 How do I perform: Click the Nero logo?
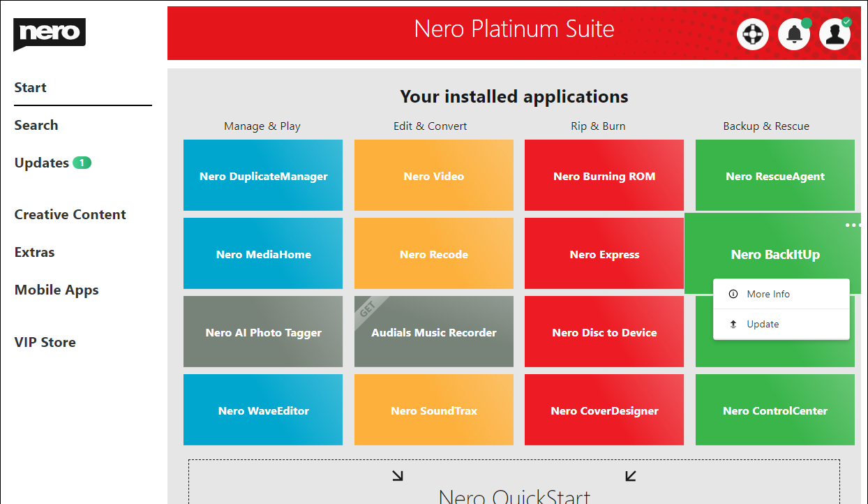50,34
